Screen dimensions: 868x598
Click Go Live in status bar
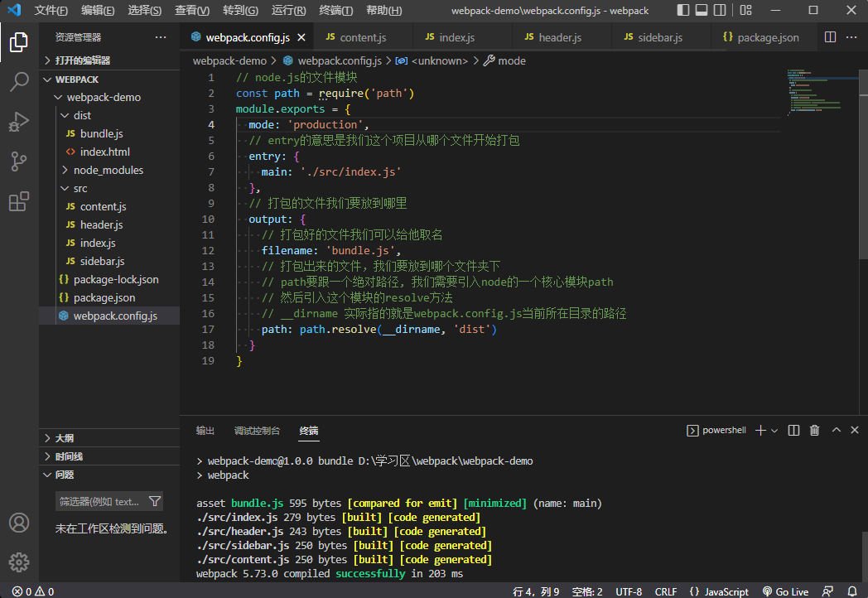click(x=785, y=591)
